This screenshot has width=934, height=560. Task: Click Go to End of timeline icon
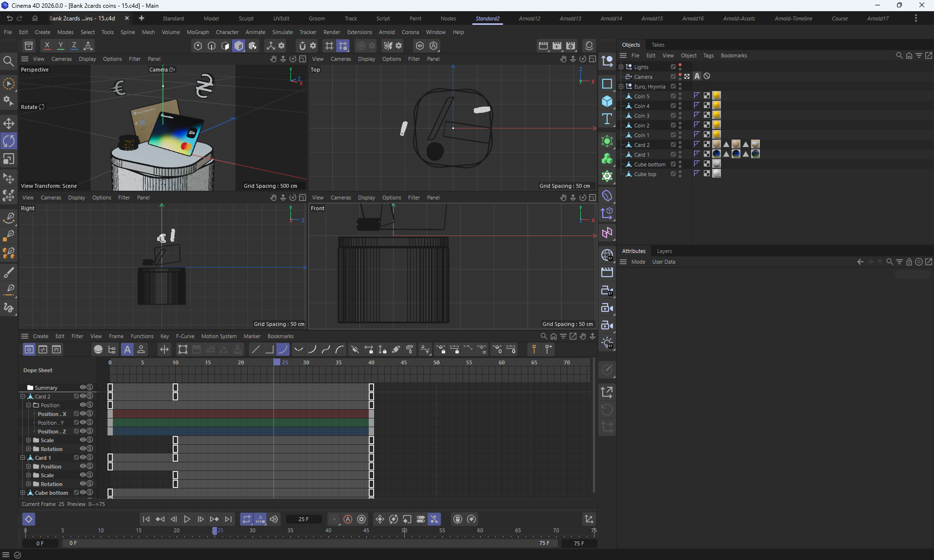(x=228, y=519)
